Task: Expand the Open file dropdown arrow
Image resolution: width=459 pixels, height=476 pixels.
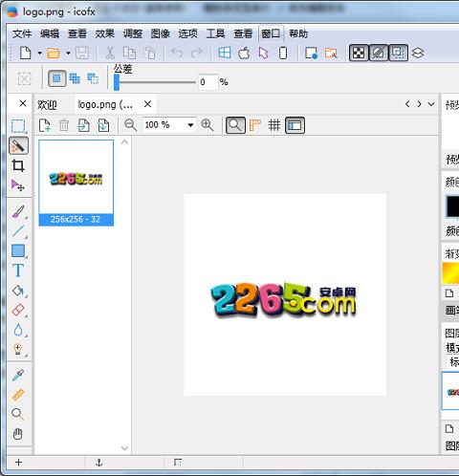Action: pyautogui.click(x=68, y=53)
